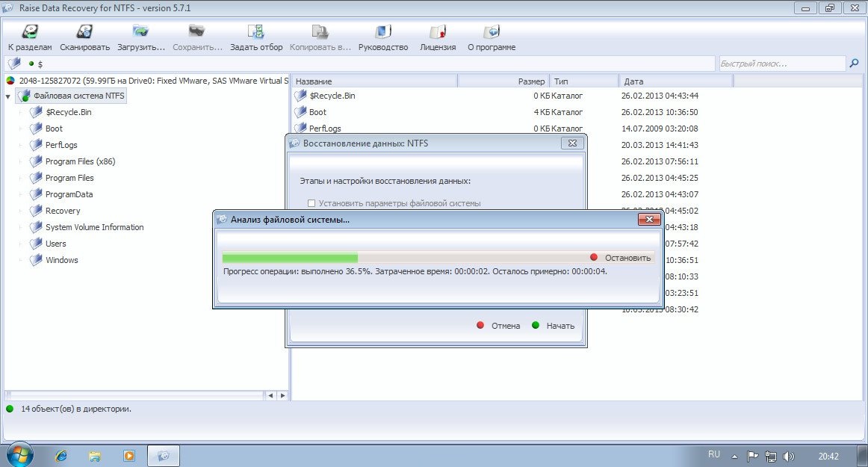This screenshot has height=467, width=868.
Task: Open the 'Лицензия' license icon
Action: [x=437, y=37]
